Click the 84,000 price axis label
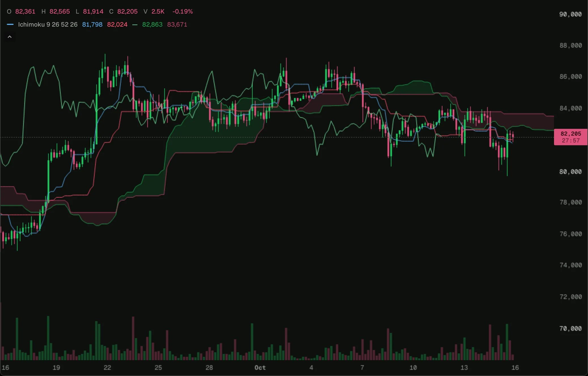 [x=570, y=108]
